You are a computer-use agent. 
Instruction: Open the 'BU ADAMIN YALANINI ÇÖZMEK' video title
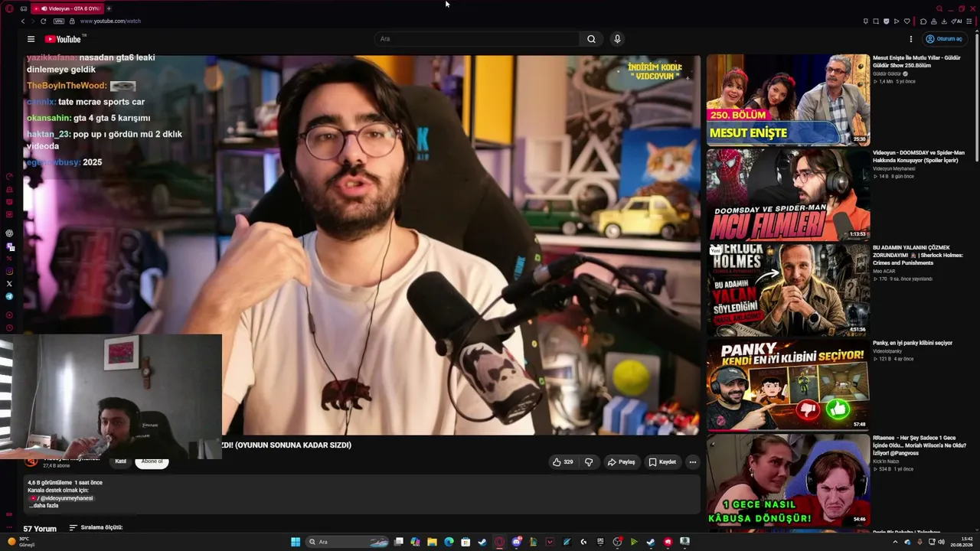point(917,255)
